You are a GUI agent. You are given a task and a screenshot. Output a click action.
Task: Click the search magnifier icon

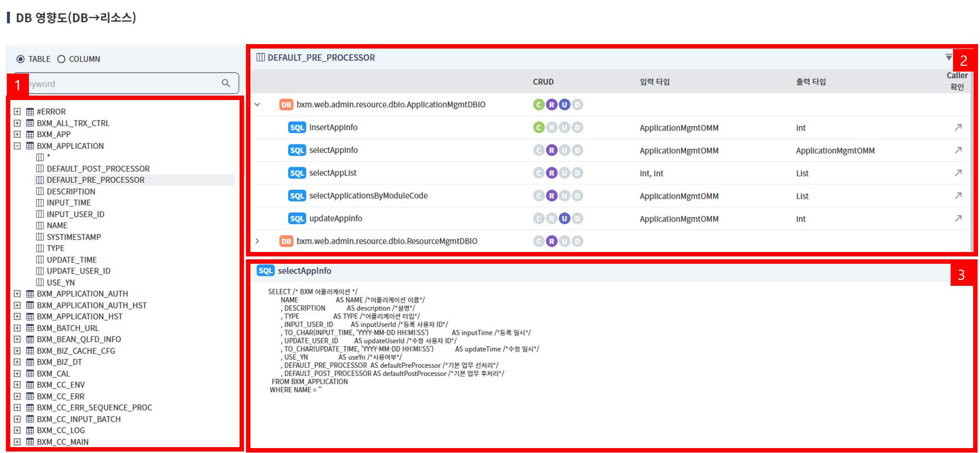[x=226, y=83]
